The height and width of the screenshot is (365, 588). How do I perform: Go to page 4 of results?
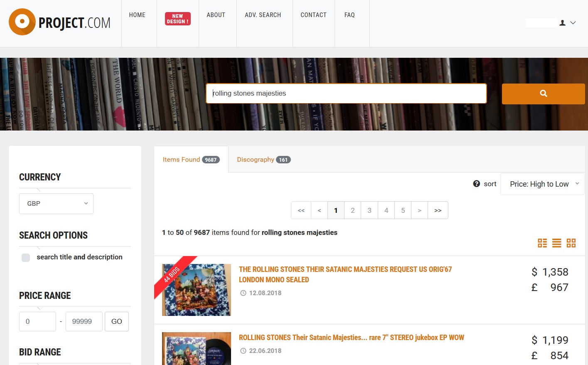(x=386, y=210)
